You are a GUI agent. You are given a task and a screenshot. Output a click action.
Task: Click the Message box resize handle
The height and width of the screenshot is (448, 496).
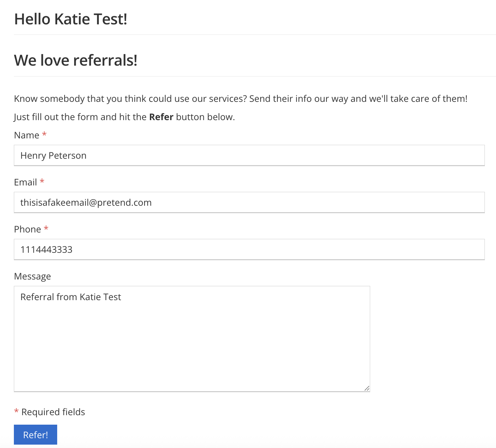[x=367, y=388]
